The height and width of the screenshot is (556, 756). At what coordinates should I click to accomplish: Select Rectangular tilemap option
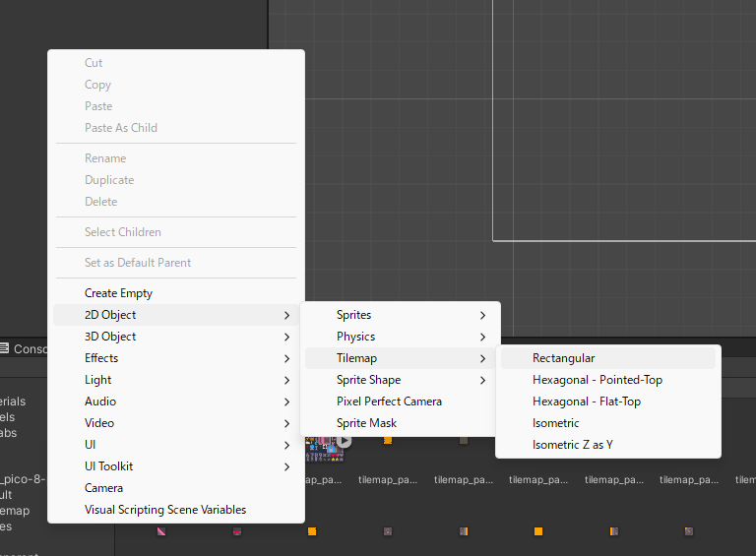coord(608,358)
